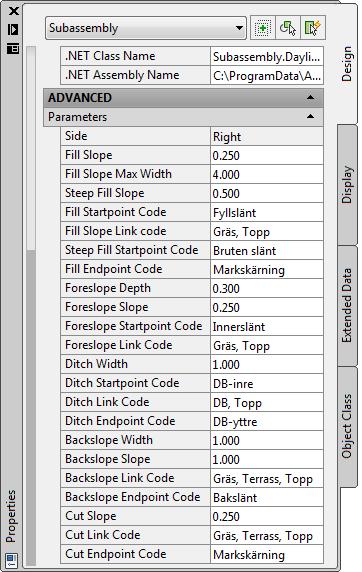Click the bottom-left Properties palette icon
362x572 pixels.
click(12, 560)
